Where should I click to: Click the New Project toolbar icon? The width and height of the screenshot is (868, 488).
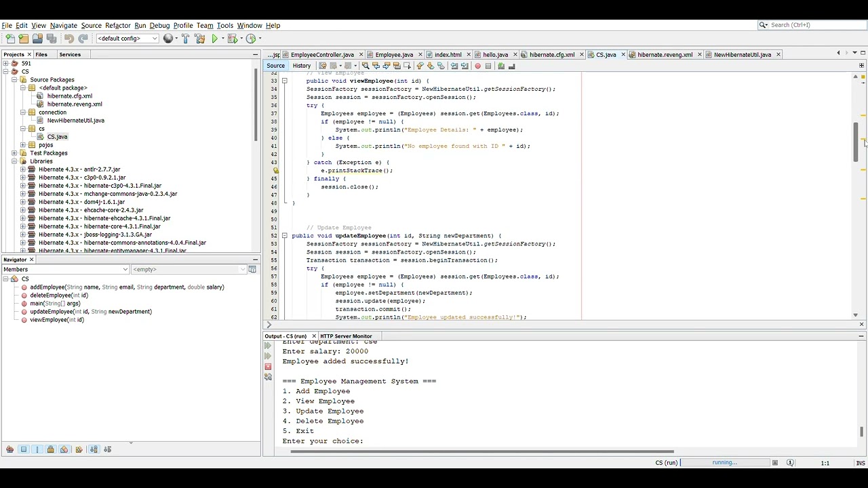(x=24, y=39)
